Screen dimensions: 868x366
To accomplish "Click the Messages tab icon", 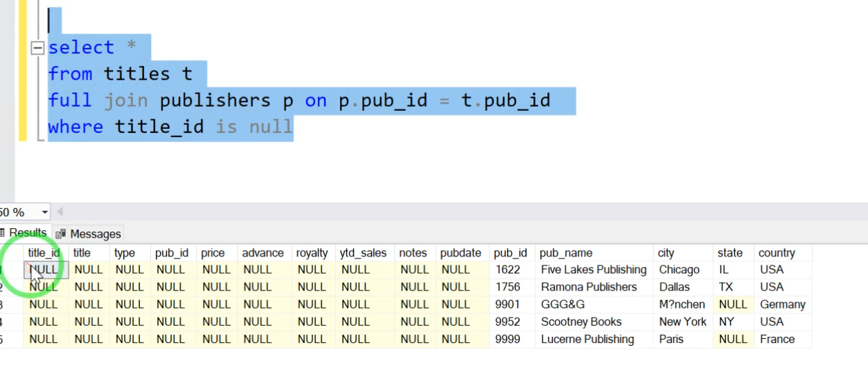I will coord(61,234).
